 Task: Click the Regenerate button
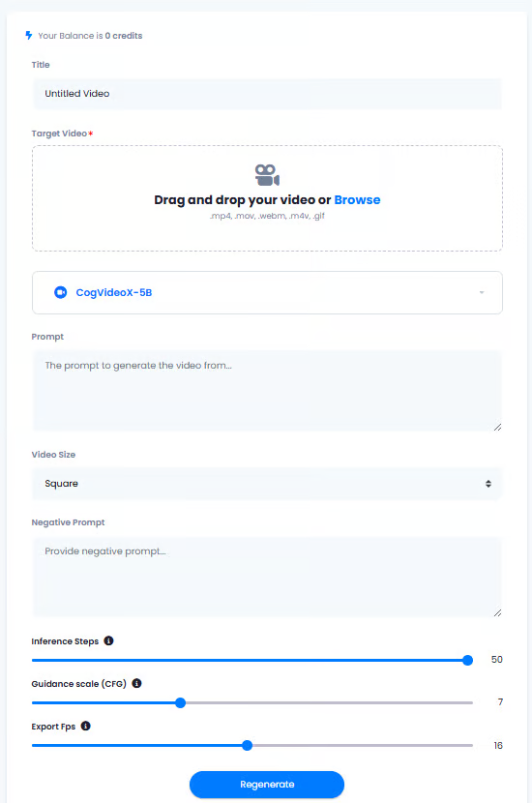coord(267,784)
